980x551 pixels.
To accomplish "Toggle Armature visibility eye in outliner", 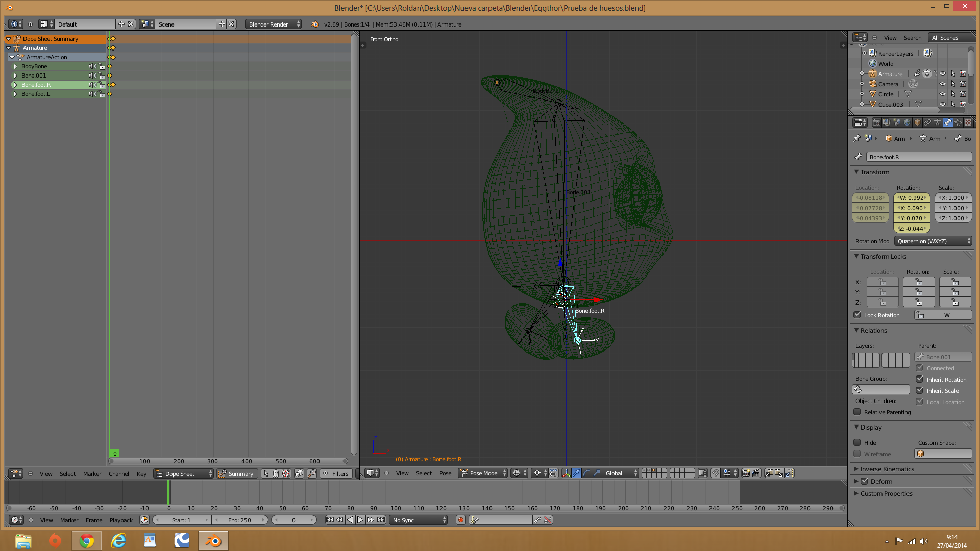I will [x=943, y=73].
